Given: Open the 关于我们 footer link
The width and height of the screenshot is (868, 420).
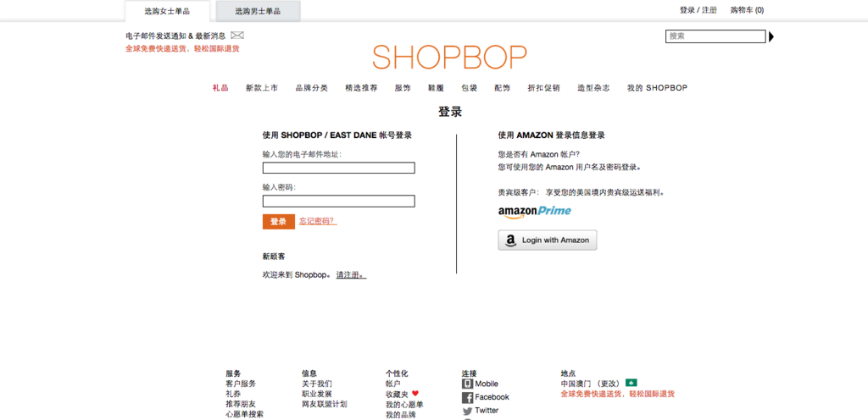Looking at the screenshot, I should [317, 384].
